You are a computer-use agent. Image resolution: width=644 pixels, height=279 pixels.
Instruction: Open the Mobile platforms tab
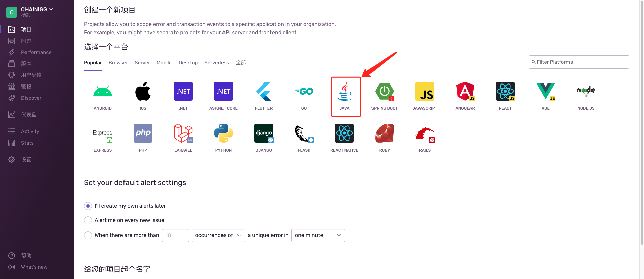[x=164, y=63]
